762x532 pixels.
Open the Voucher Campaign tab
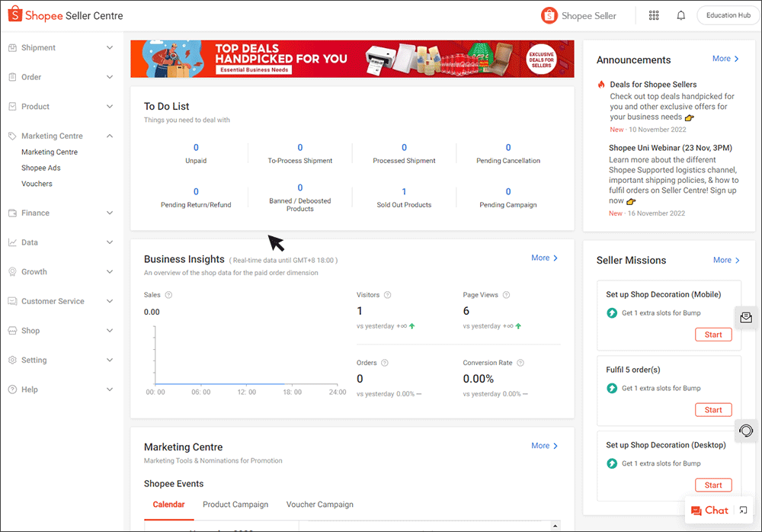[318, 504]
